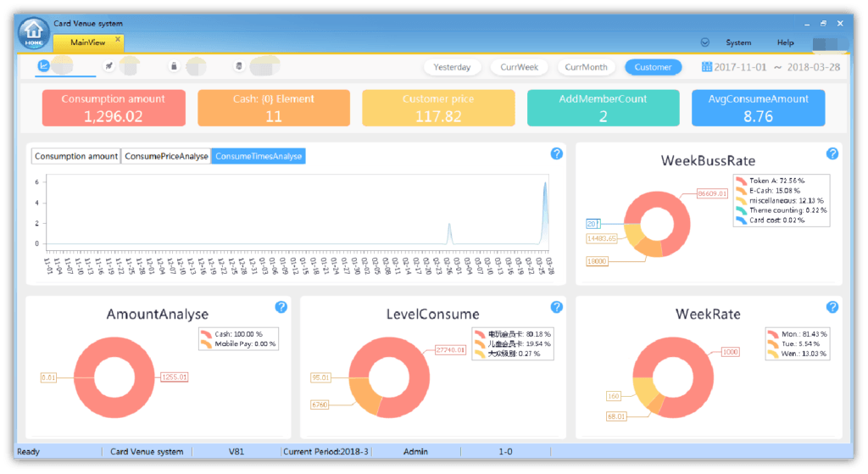The width and height of the screenshot is (868, 474).
Task: Switch to the ConsumePriceAnalyse chart tab
Action: (x=166, y=156)
